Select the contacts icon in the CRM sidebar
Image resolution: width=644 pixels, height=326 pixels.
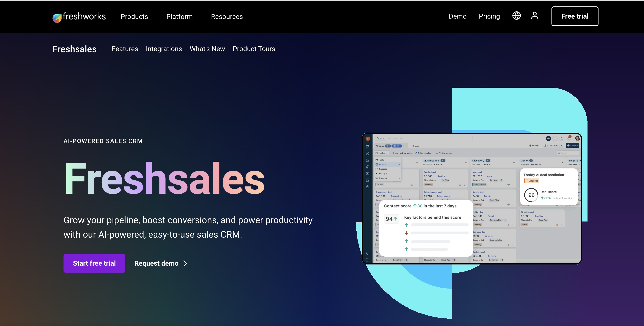(368, 153)
